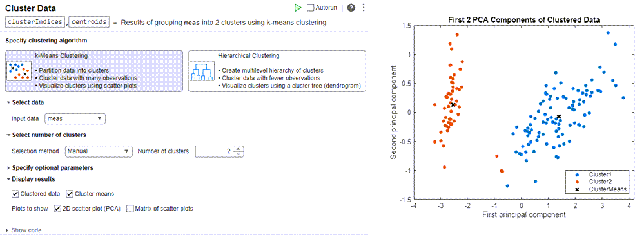Open the Selection method Manual dropdown
Viewport: 644px width, 235px height.
tap(99, 151)
